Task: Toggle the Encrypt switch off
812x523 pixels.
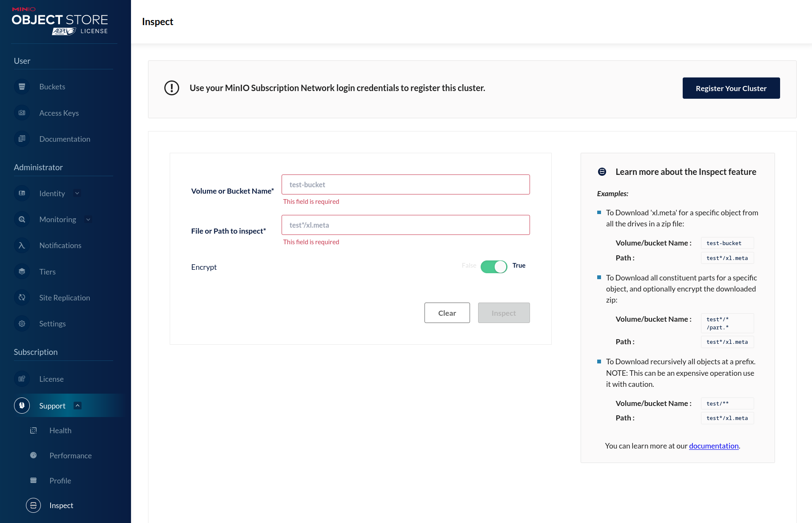Action: point(494,267)
